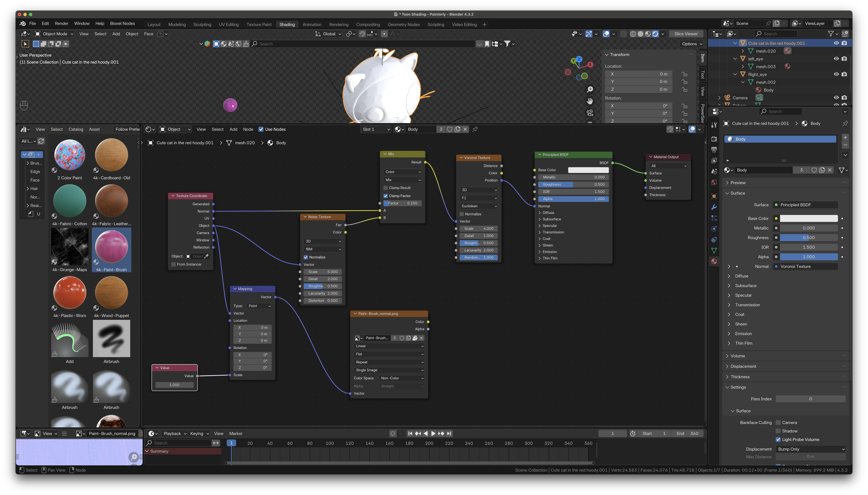This screenshot has height=495, width=868.
Task: Open the fBM noise type dropdown
Action: [323, 249]
